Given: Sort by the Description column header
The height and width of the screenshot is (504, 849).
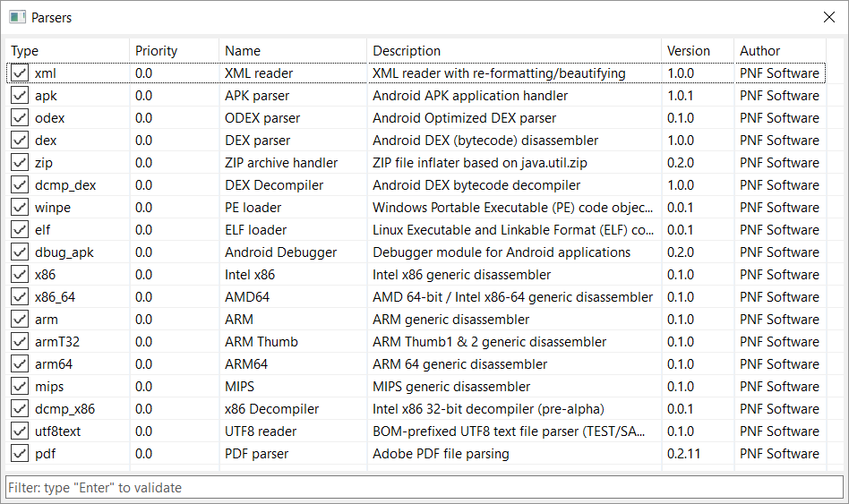Looking at the screenshot, I should [514, 51].
